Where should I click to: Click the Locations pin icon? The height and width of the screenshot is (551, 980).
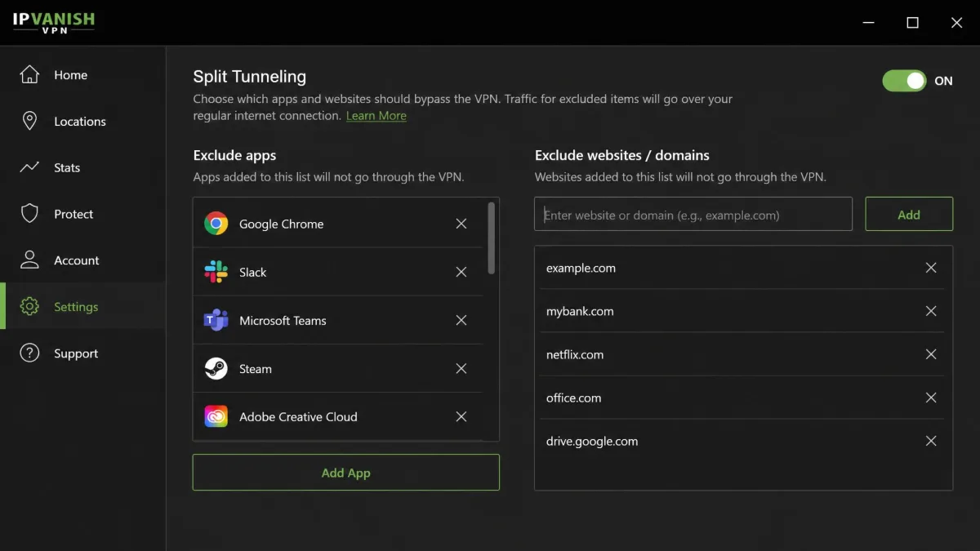pos(29,121)
